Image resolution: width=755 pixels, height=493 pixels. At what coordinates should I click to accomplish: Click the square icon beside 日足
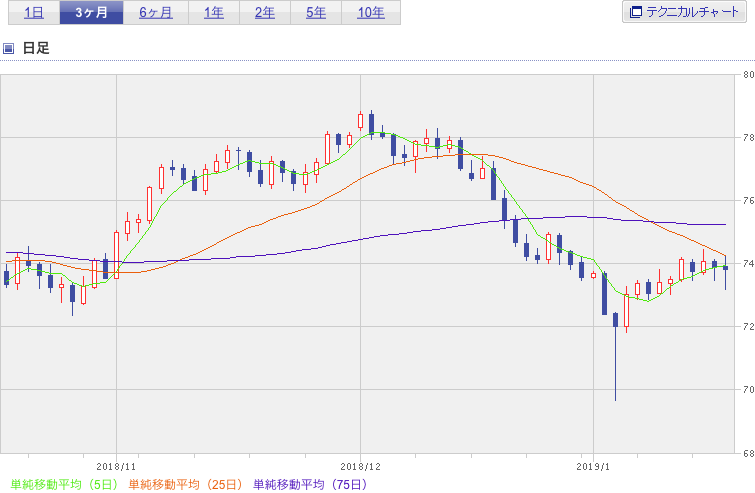coord(8,48)
